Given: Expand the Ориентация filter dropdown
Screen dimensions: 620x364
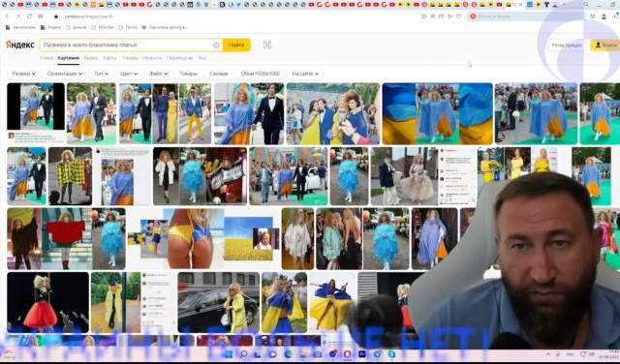Looking at the screenshot, I should [65, 74].
